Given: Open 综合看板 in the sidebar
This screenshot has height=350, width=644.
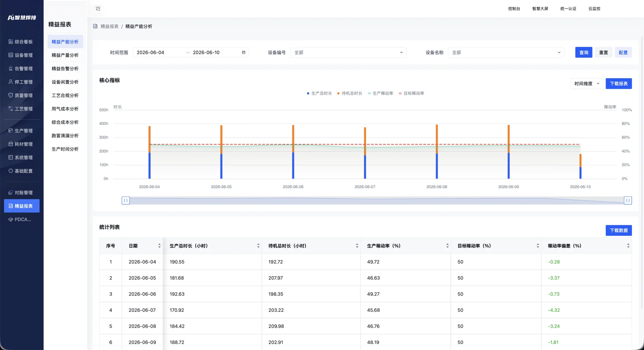Looking at the screenshot, I should (x=22, y=42).
